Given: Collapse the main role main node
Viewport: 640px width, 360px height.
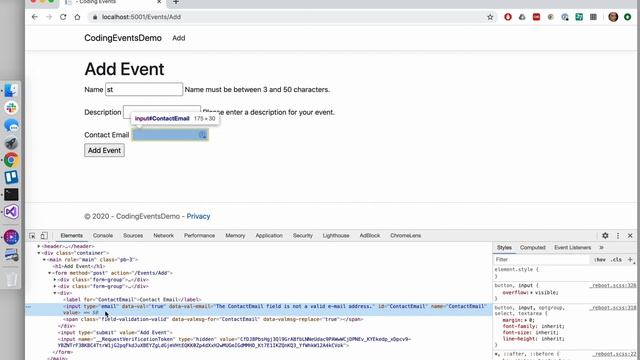Looking at the screenshot, I should [x=44, y=260].
